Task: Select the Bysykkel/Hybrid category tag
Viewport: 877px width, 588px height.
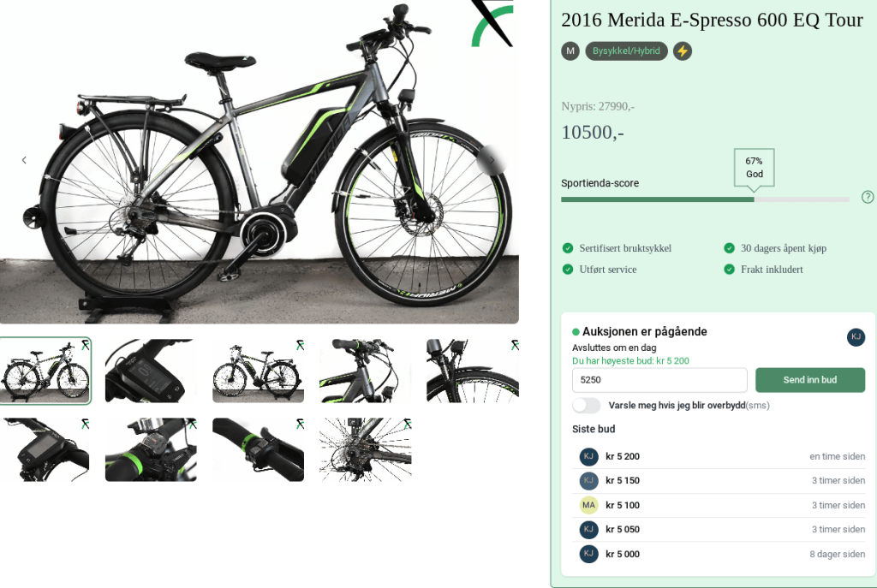Action: (626, 51)
